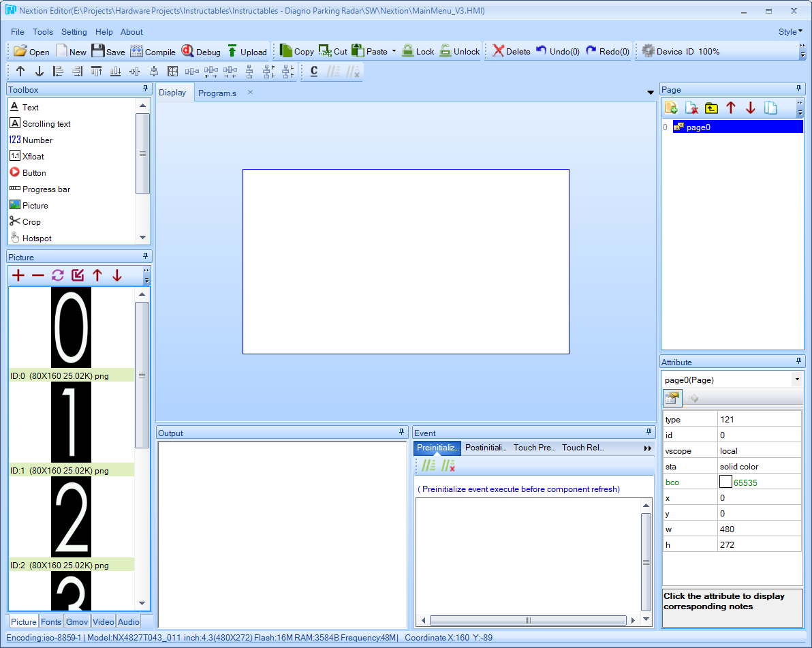Click the bco white color swatch

(725, 482)
